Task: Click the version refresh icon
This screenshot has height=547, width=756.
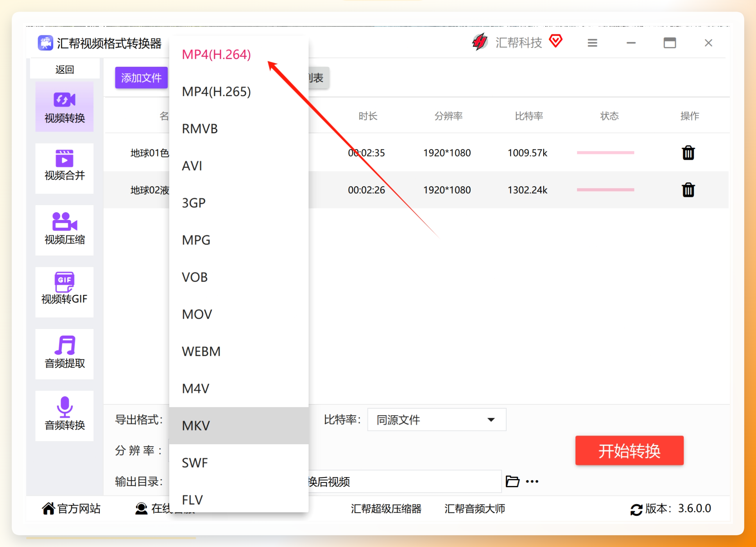Action: [636, 509]
